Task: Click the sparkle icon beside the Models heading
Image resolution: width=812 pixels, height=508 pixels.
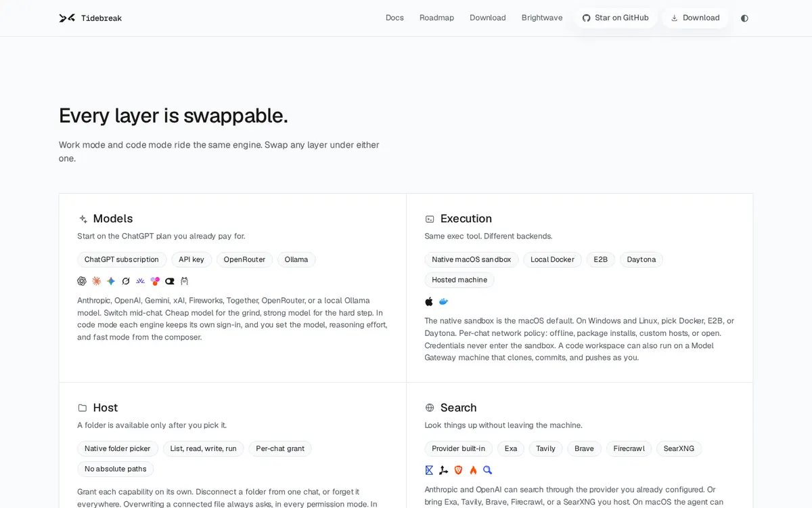Action: click(83, 219)
